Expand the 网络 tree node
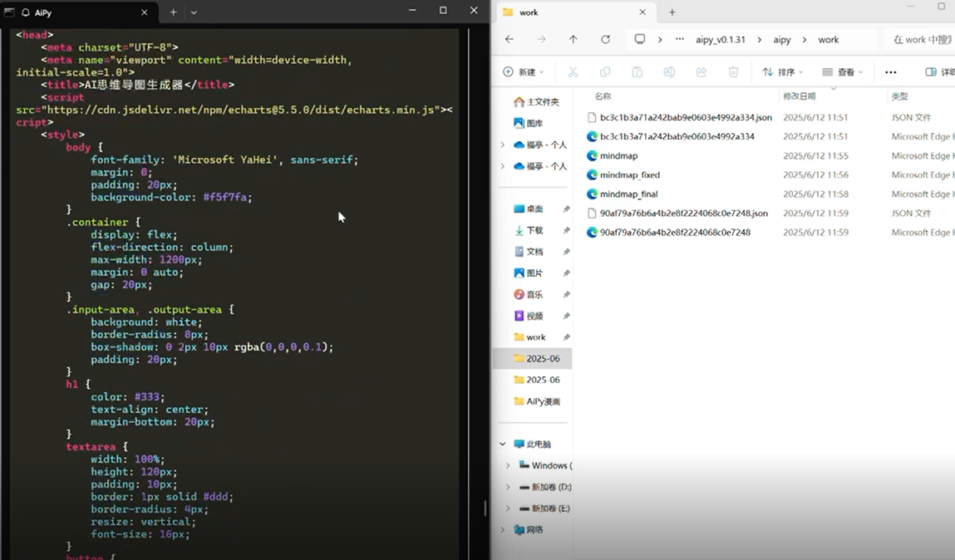The image size is (955, 560). click(503, 529)
